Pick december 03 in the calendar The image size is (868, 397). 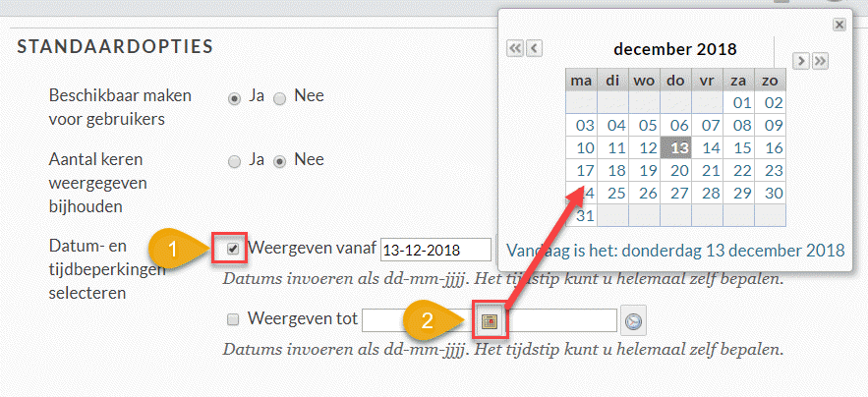581,125
